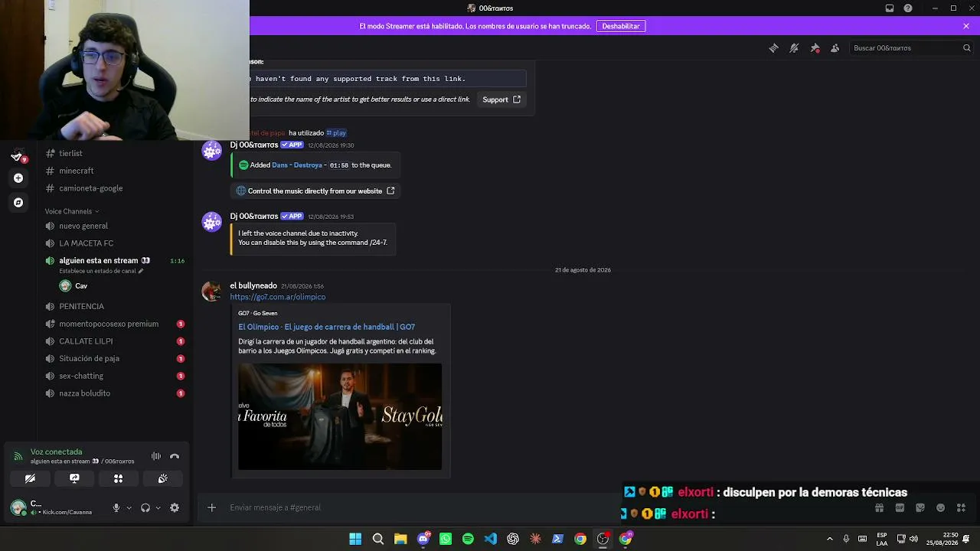Click the Deshabilitar button

(x=621, y=26)
